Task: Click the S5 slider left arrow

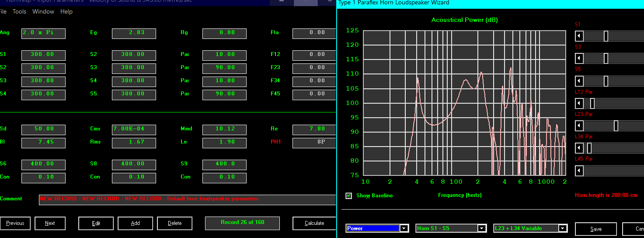Action: tap(579, 81)
